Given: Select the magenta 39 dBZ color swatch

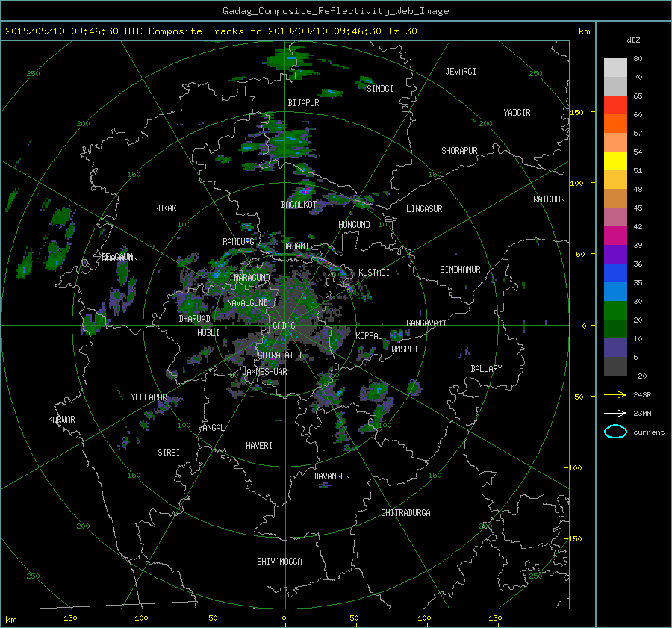Looking at the screenshot, I should (615, 236).
